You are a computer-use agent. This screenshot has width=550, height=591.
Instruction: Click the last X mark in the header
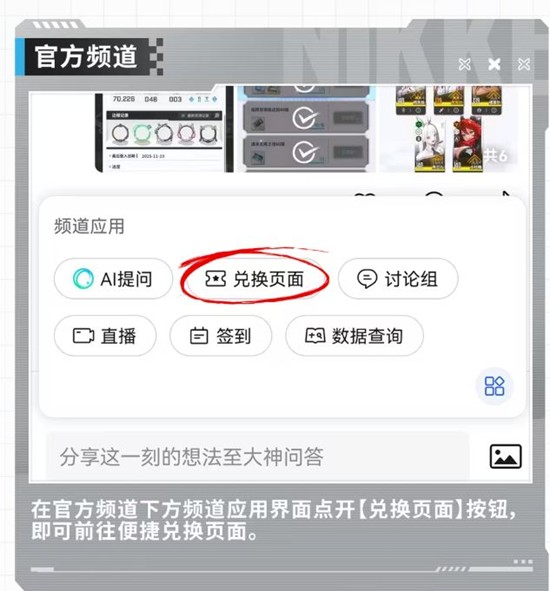[x=524, y=64]
